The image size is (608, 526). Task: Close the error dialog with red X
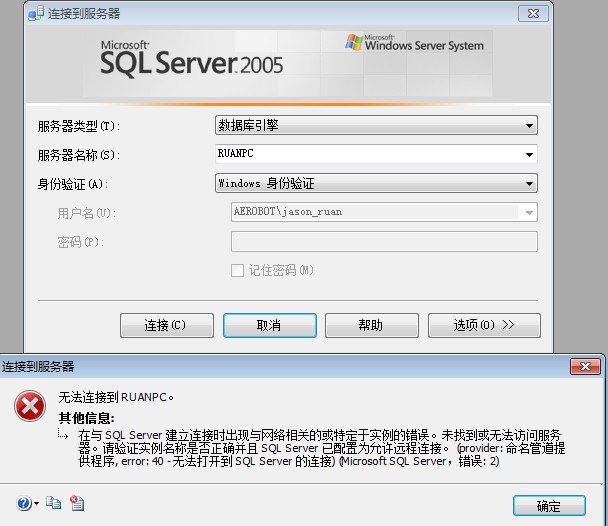[x=586, y=366]
